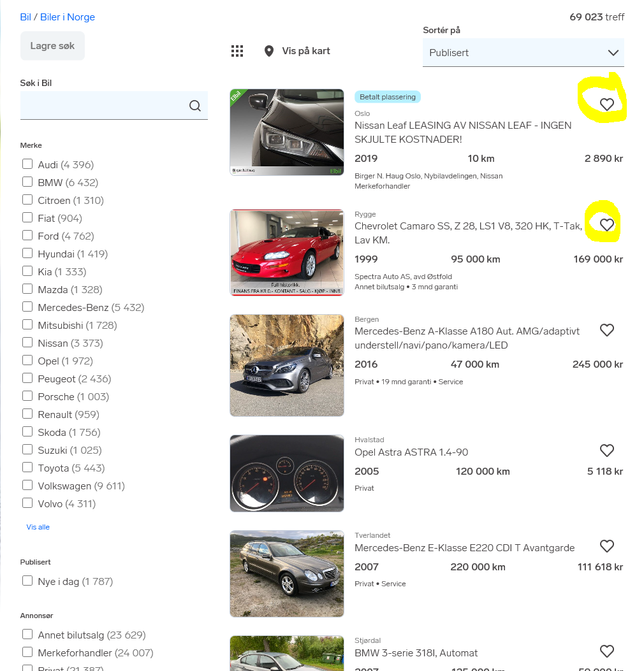This screenshot has height=671, width=644.
Task: Open Mercedes-Benz E-Klasse E220 CDI title
Action: [465, 548]
